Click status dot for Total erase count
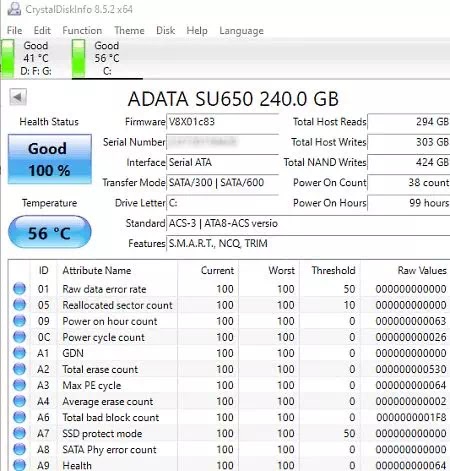The height and width of the screenshot is (471, 450). pyautogui.click(x=19, y=369)
